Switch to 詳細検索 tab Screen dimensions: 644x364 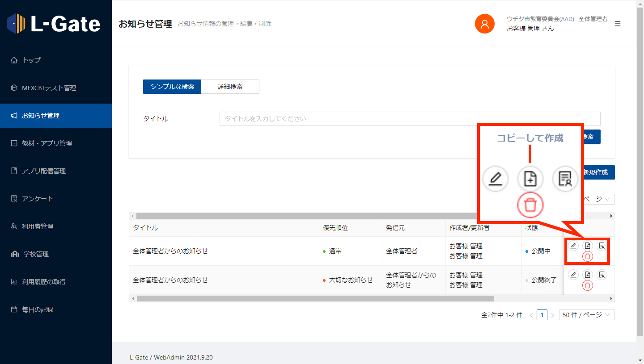pyautogui.click(x=230, y=87)
